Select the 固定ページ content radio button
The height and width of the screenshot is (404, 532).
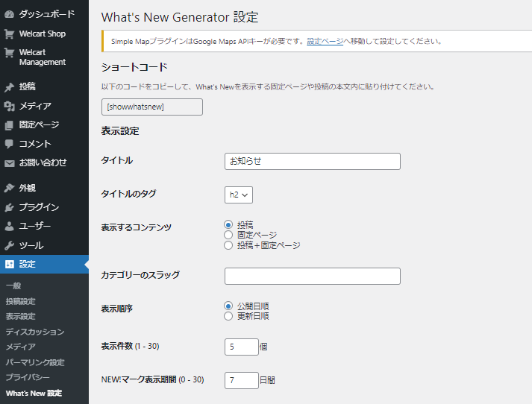pyautogui.click(x=228, y=235)
